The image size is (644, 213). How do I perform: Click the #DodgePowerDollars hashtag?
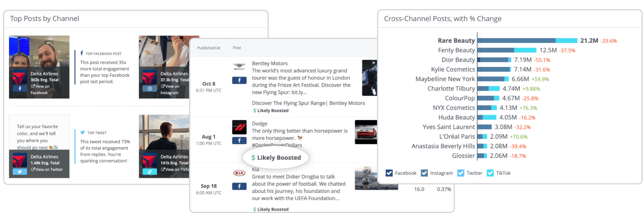(x=277, y=145)
